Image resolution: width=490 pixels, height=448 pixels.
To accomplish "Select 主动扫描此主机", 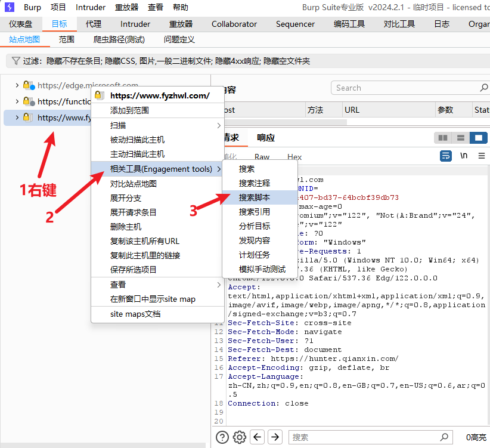I will 157,154.
